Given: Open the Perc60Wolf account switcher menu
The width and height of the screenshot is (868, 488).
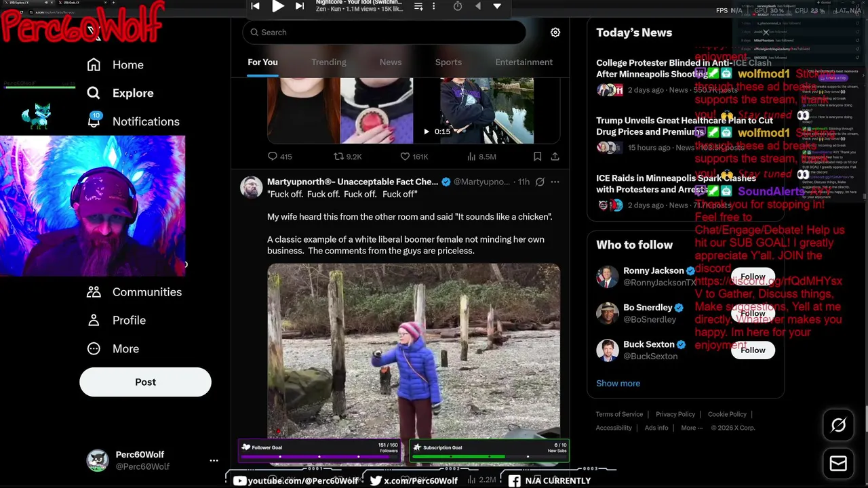Looking at the screenshot, I should pyautogui.click(x=152, y=460).
